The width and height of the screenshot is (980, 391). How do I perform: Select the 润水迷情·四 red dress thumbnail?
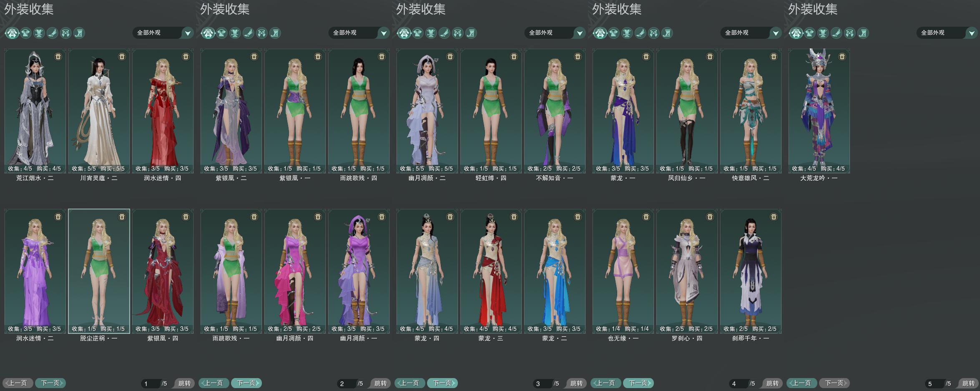[163, 111]
